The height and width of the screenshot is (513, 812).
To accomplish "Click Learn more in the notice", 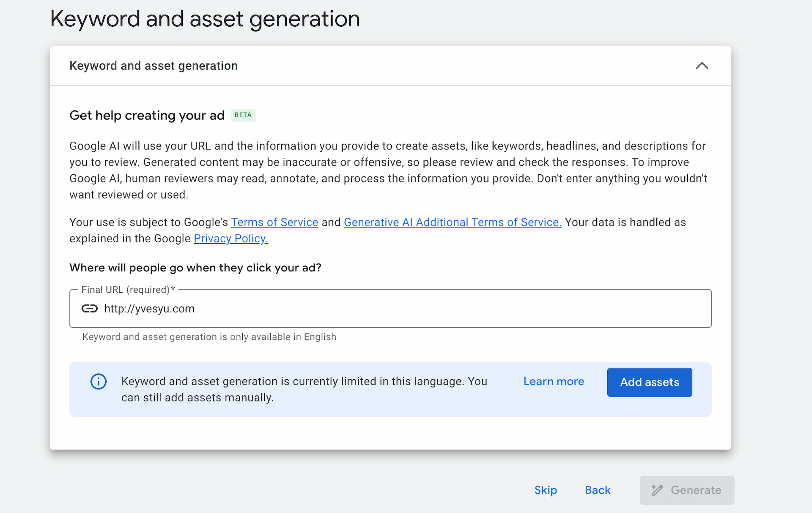I will coord(554,382).
